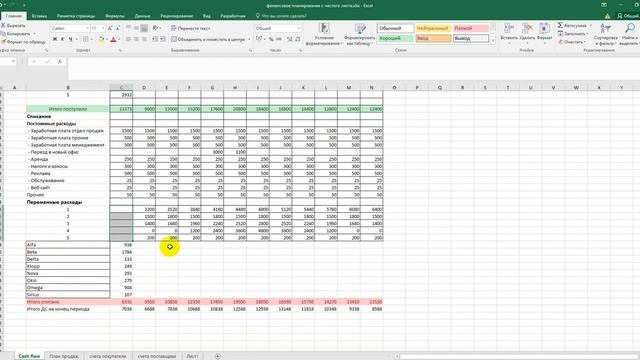Open the number format (Общий) dropdown
Viewport: 640px width, 360px height.
point(299,28)
